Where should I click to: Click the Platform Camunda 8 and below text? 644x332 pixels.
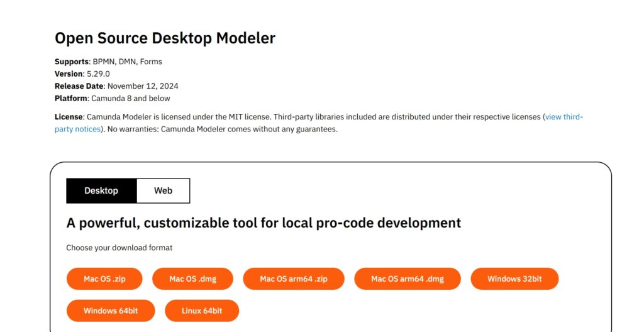[112, 99]
